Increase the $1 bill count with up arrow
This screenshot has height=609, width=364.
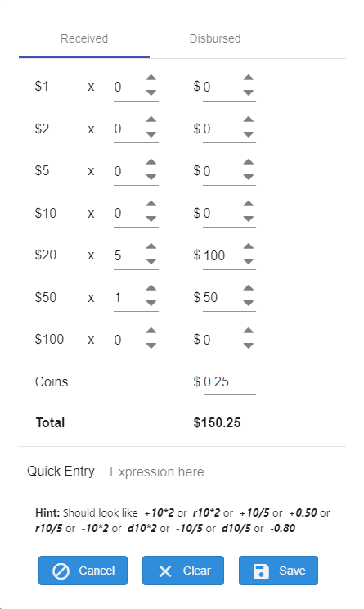tap(151, 78)
